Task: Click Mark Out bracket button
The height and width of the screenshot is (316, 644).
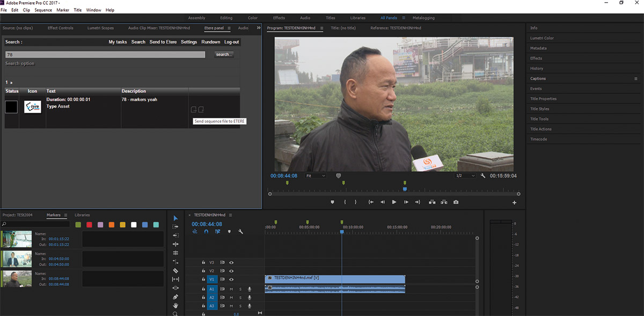Action: 355,202
